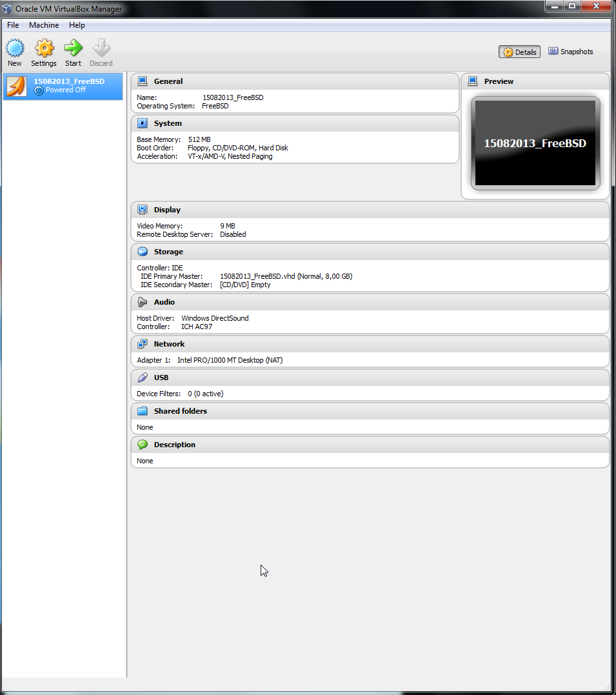The height and width of the screenshot is (695, 616).
Task: Start the VM with the green arrow
Action: (74, 48)
